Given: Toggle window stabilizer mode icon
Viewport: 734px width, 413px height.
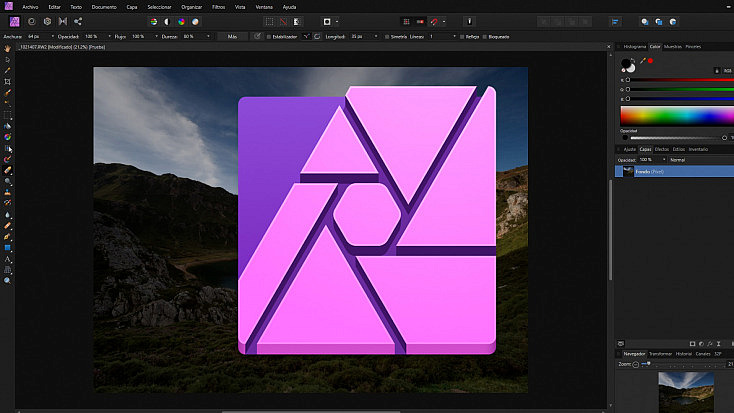Looking at the screenshot, I should (317, 37).
